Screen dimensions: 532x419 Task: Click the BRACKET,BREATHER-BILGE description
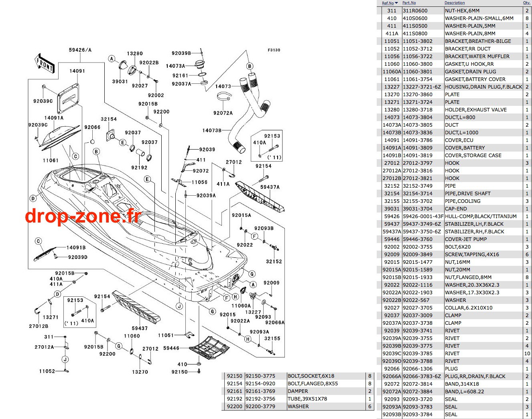[x=478, y=41]
